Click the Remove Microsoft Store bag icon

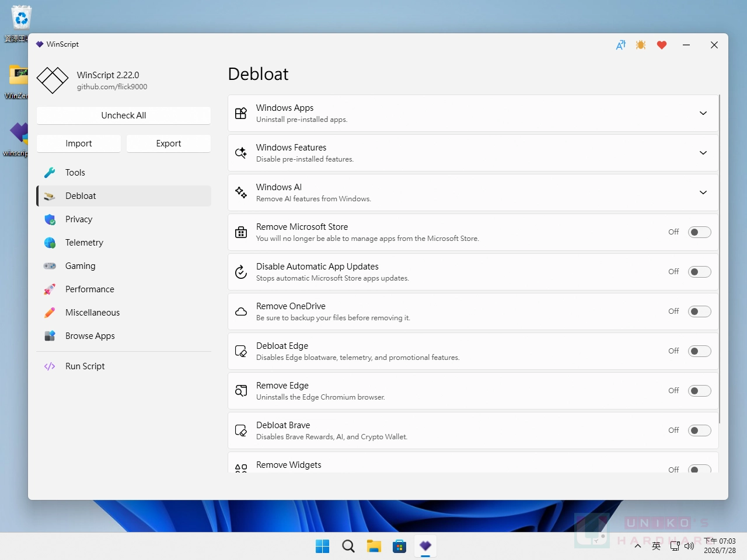point(241,232)
